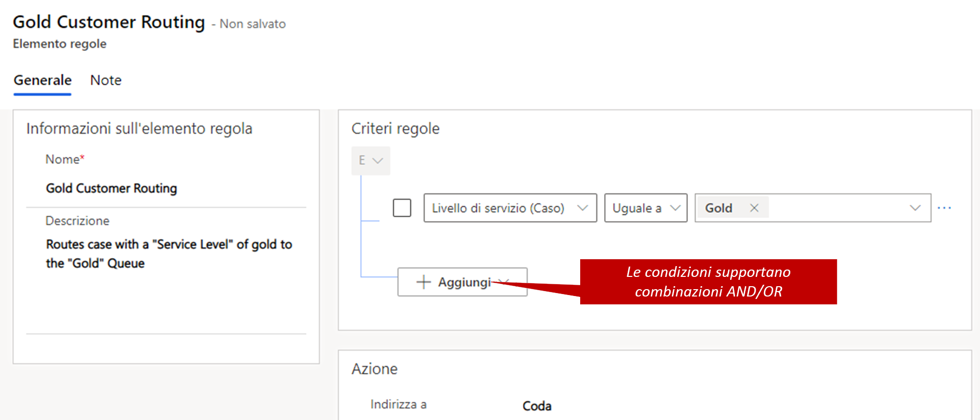Click the Gold Customer Routing page title
Image resolution: width=980 pixels, height=420 pixels.
pyautogui.click(x=109, y=22)
